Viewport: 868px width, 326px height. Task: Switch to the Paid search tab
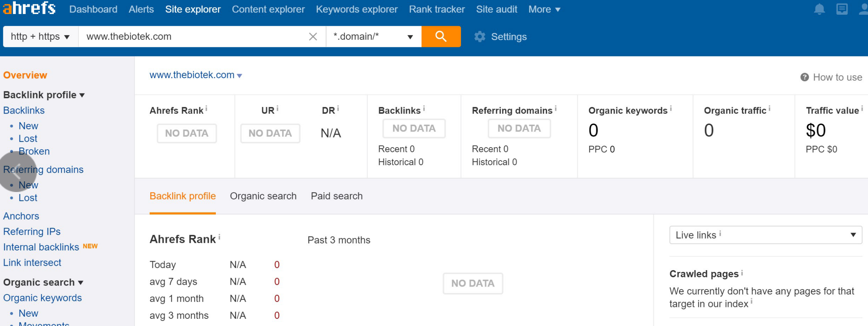[336, 196]
